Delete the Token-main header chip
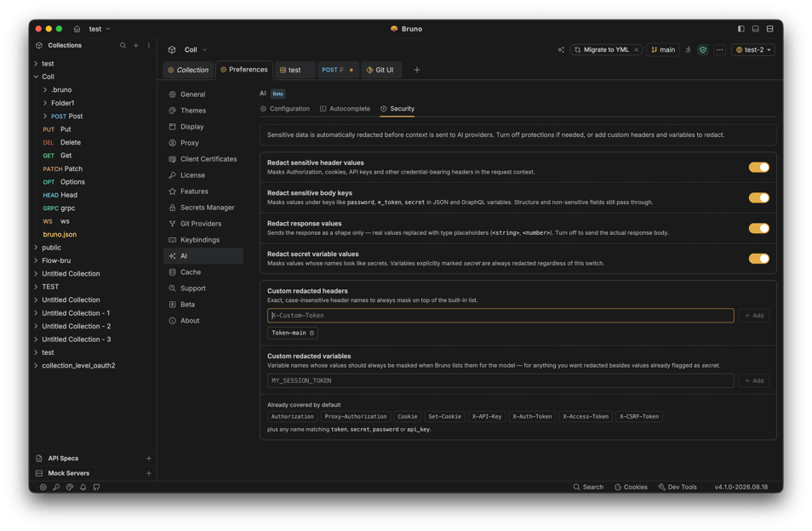Image resolution: width=812 pixels, height=531 pixels. [312, 333]
